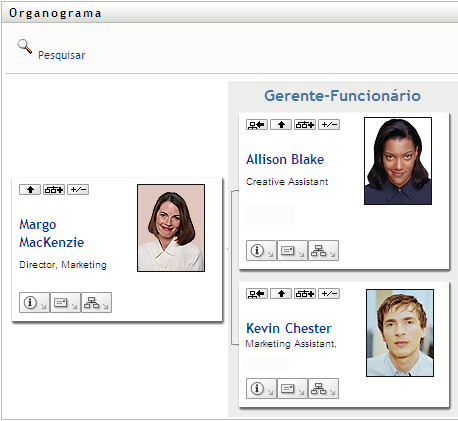The height and width of the screenshot is (421, 458).
Task: Click Margo MacKenzie's photo thumbnail
Action: coord(171,228)
